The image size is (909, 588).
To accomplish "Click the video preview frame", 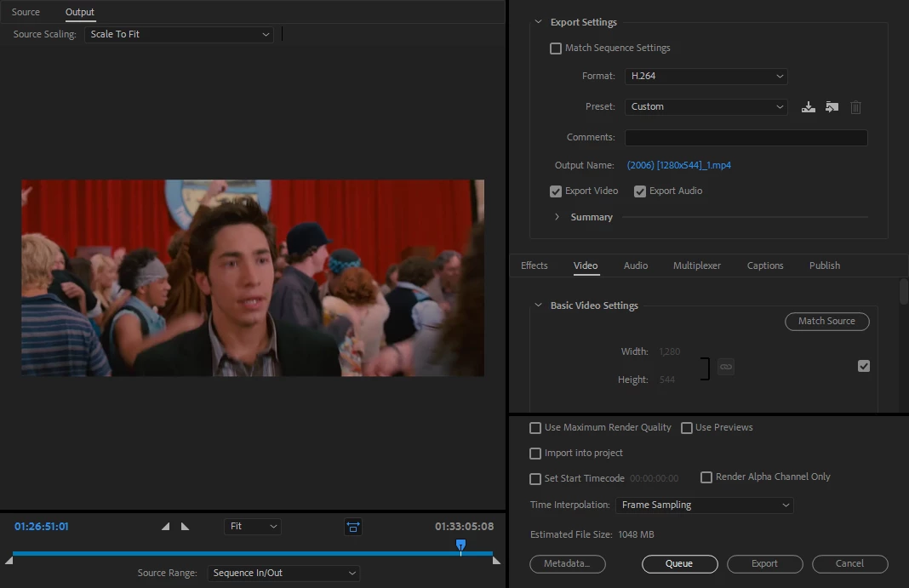I will pyautogui.click(x=253, y=278).
